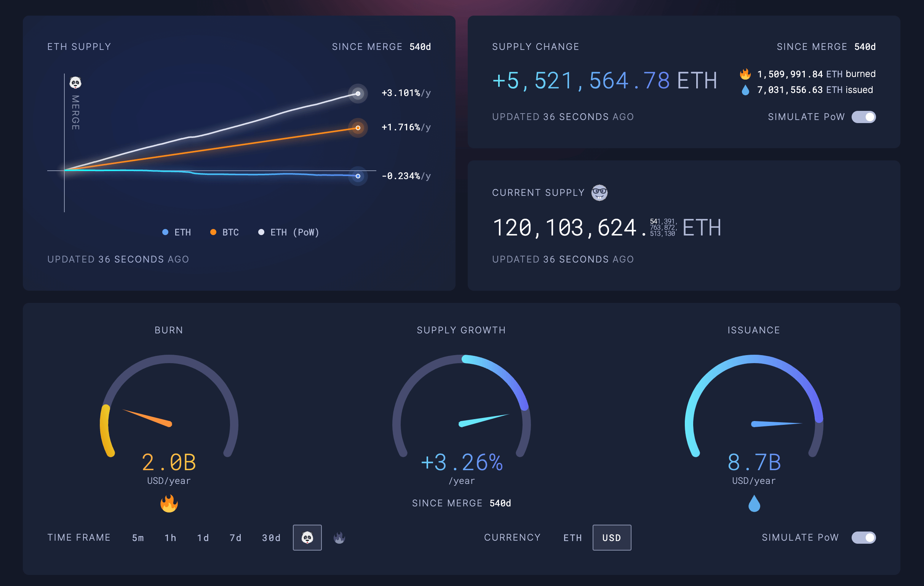Click the panda emoji on the ETH Supply chart
Viewport: 924px width, 586px height.
tap(75, 83)
